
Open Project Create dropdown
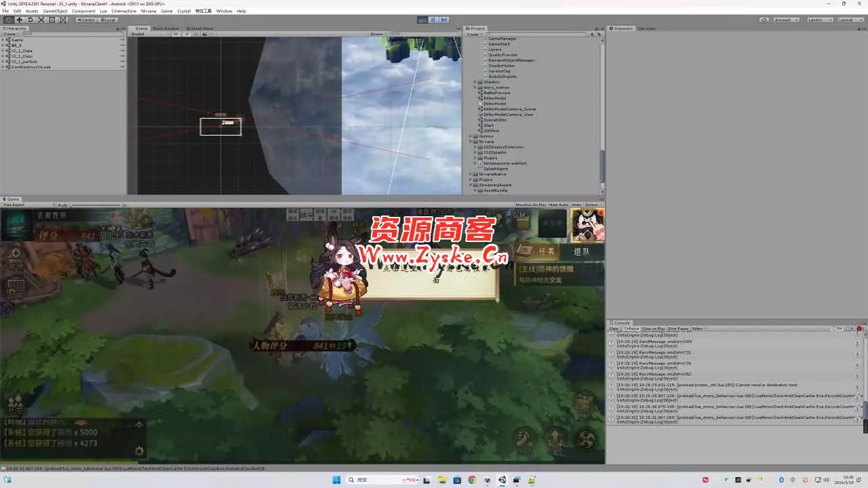coord(473,34)
